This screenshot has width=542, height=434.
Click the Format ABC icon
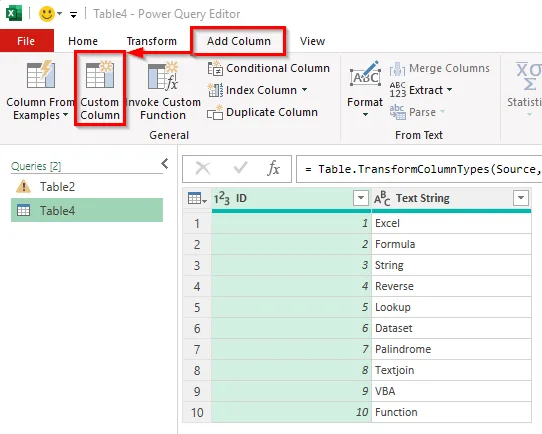[x=365, y=74]
